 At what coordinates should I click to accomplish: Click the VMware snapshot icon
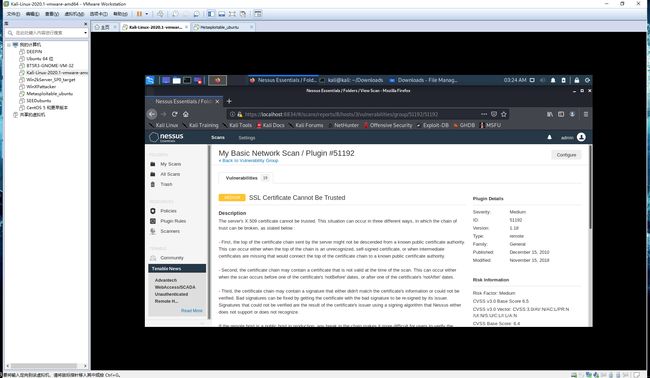tap(175, 14)
